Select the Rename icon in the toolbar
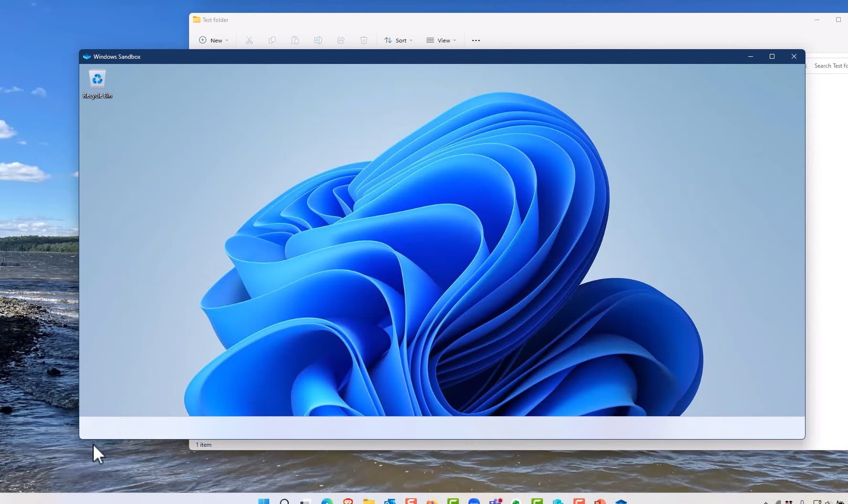 pyautogui.click(x=318, y=40)
